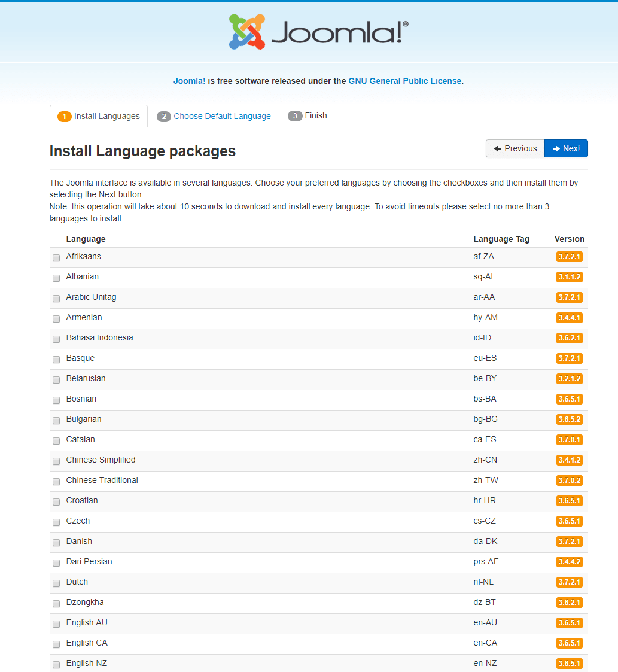
Task: Click the Language column header
Action: pyautogui.click(x=86, y=239)
